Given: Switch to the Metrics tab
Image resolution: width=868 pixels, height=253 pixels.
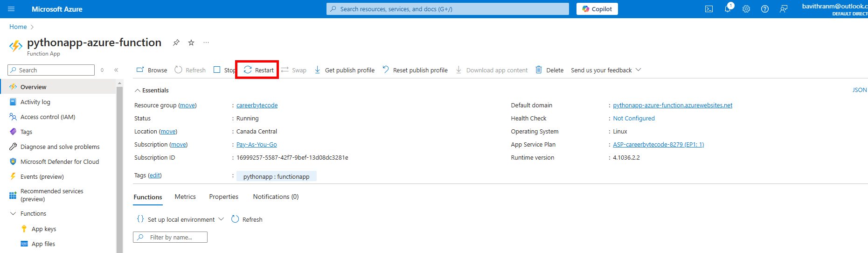Looking at the screenshot, I should tap(185, 197).
